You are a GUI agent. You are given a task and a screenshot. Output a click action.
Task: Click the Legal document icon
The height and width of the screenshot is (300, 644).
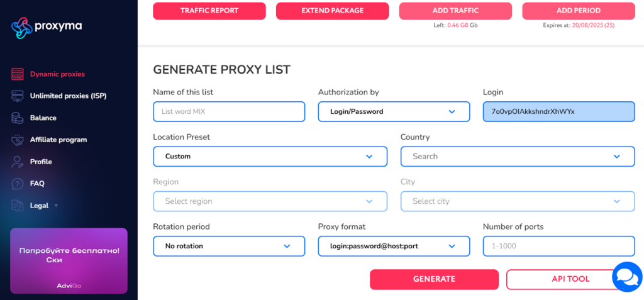[x=18, y=206]
